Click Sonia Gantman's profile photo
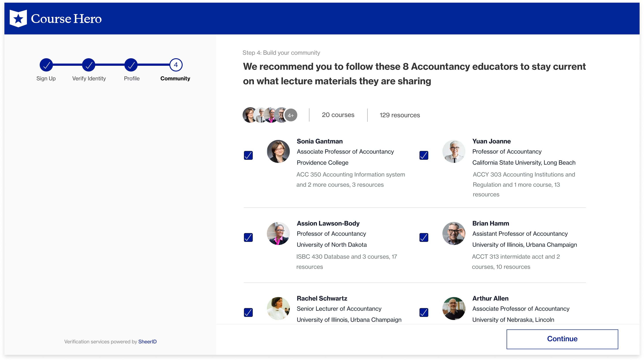The width and height of the screenshot is (644, 361). tap(278, 151)
